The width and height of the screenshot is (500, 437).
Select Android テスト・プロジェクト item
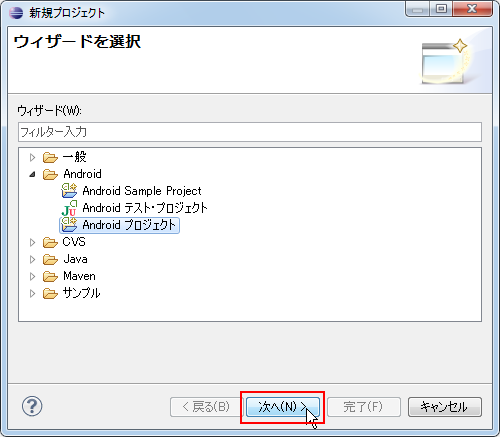tap(145, 208)
